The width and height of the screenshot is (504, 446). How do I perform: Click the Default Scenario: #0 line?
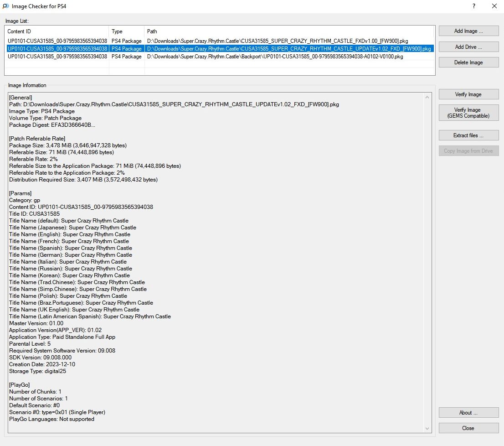point(34,405)
